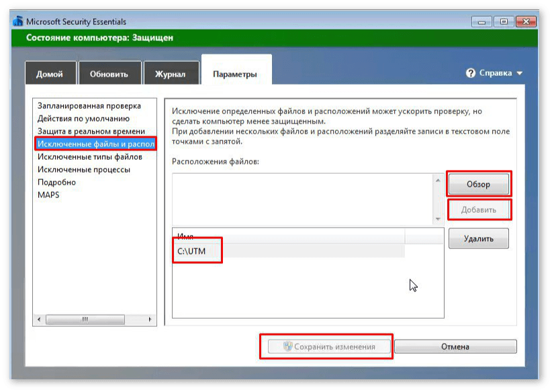Click the Имя column header
The height and width of the screenshot is (392, 552).
pyautogui.click(x=289, y=236)
